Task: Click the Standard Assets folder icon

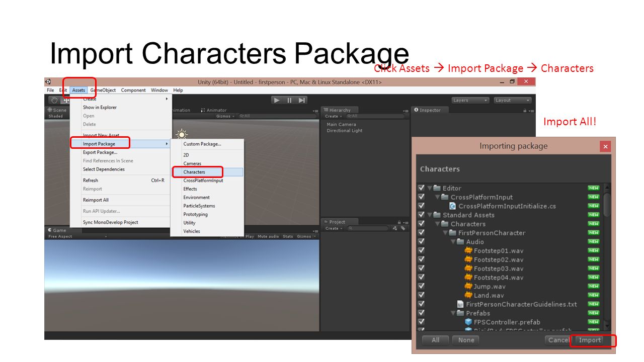Action: click(437, 215)
